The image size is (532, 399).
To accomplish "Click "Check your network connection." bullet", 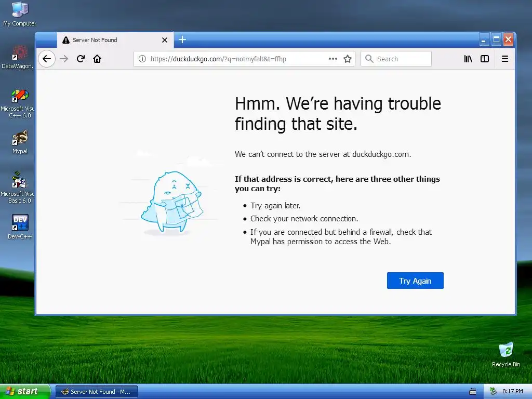I will [304, 219].
